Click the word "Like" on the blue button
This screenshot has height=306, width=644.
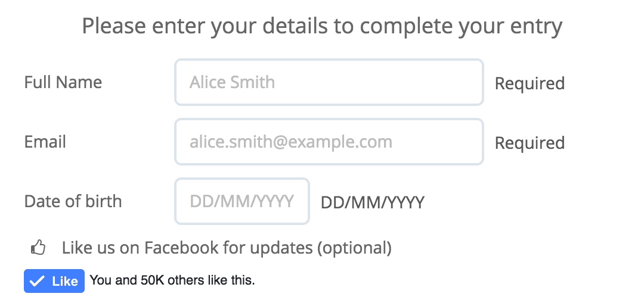[65, 282]
